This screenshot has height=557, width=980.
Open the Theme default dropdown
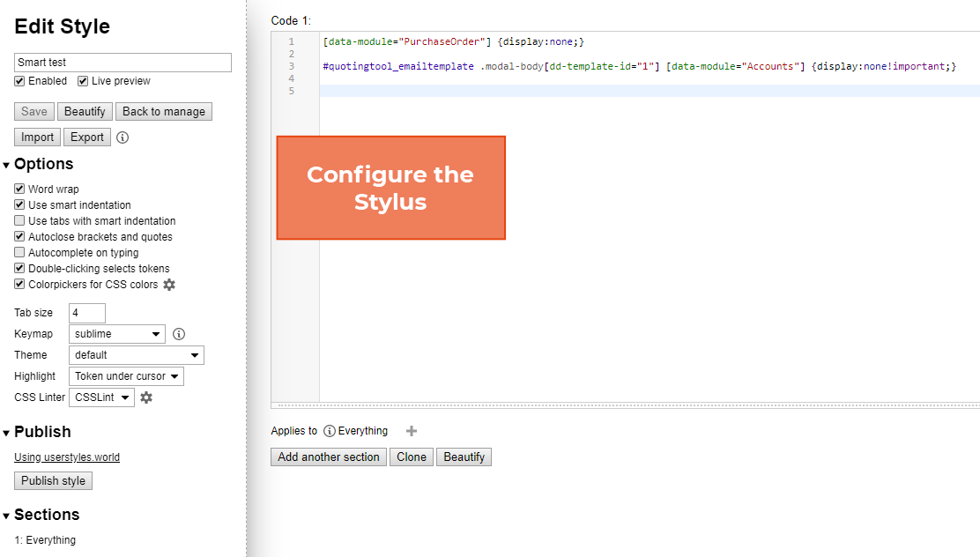coord(137,355)
